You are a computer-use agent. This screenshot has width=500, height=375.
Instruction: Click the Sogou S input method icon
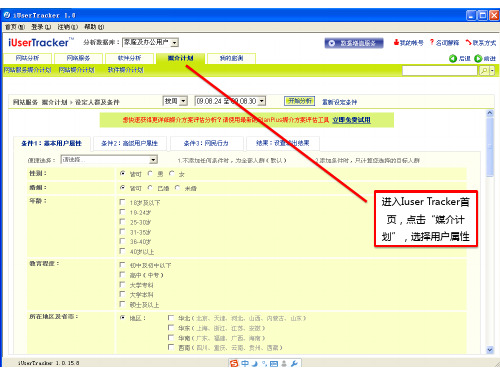pos(234,363)
